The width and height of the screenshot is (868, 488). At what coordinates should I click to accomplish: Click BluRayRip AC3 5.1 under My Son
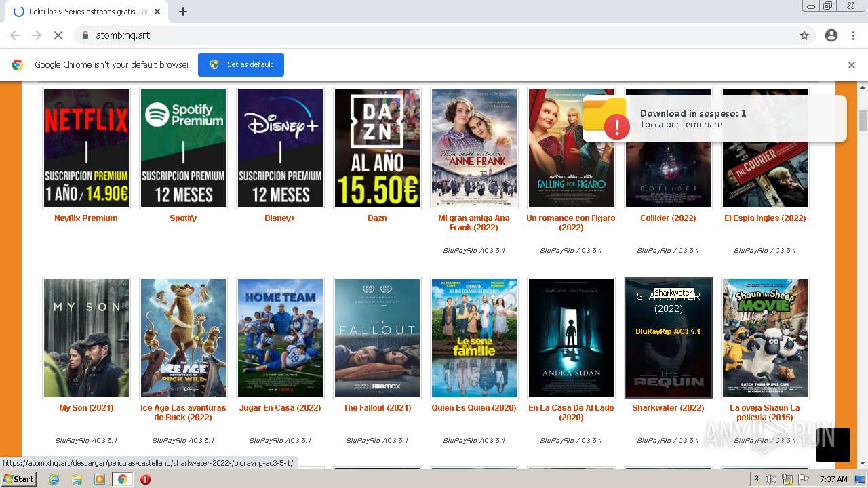pyautogui.click(x=86, y=441)
